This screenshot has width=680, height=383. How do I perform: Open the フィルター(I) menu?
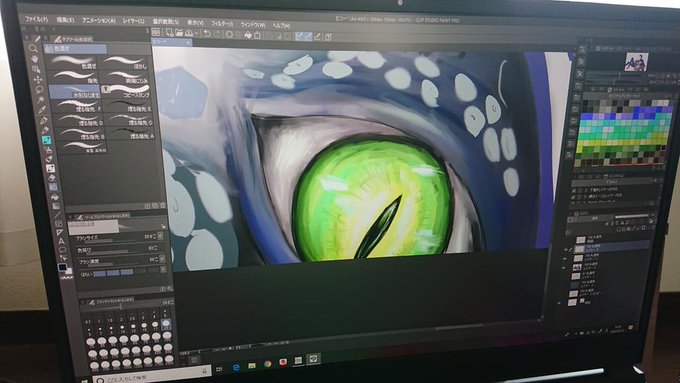222,24
